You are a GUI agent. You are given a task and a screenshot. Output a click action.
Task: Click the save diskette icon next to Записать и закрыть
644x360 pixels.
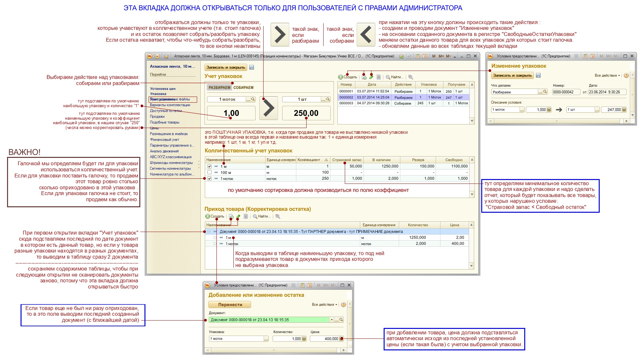[x=252, y=67]
